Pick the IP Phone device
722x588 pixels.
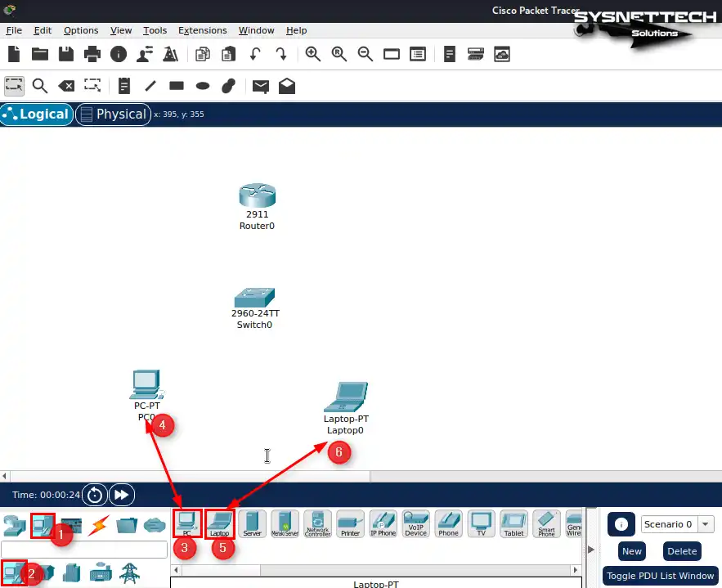pyautogui.click(x=383, y=524)
